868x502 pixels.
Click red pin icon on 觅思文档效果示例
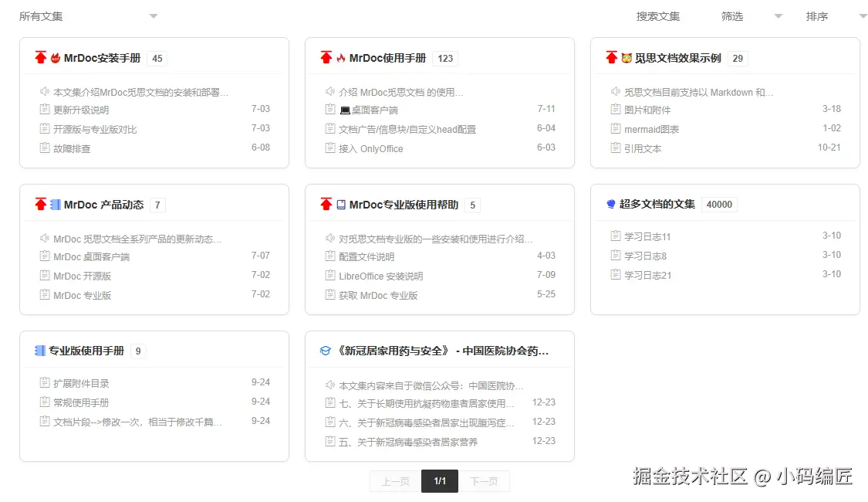(x=611, y=58)
